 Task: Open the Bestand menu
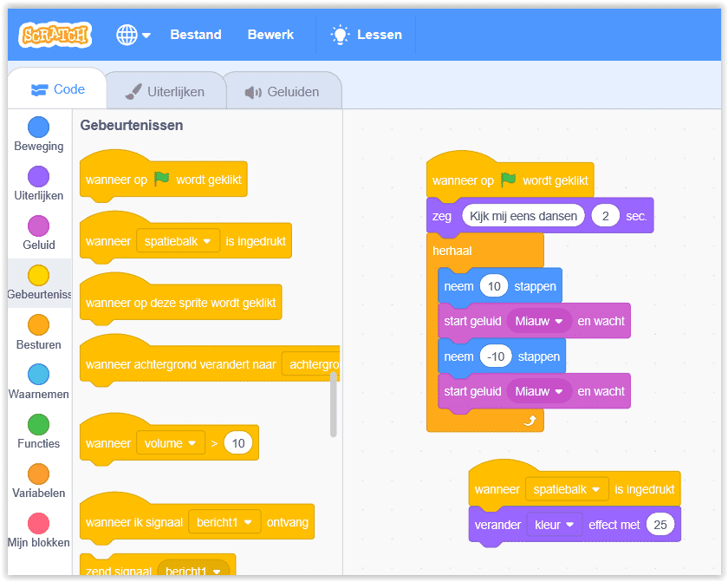[196, 35]
